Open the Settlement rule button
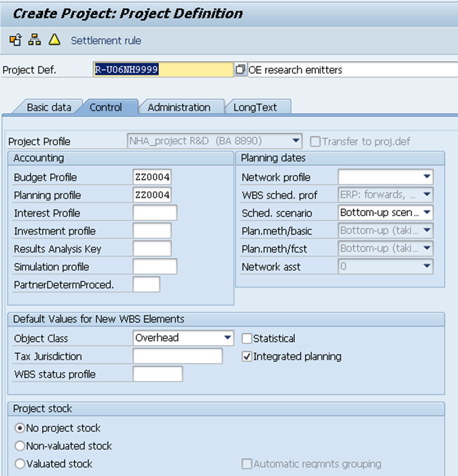458x476 pixels. pyautogui.click(x=106, y=41)
